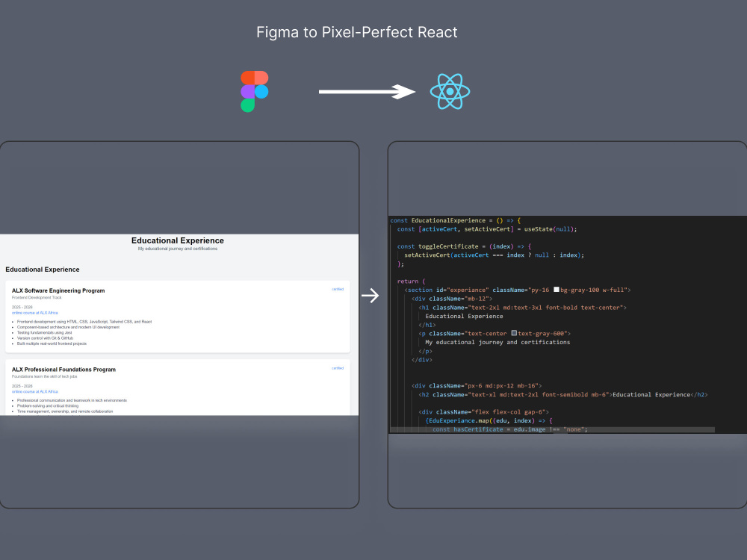The height and width of the screenshot is (560, 747).
Task: Select 'Frontend Development Track' subtitle
Action: point(37,298)
